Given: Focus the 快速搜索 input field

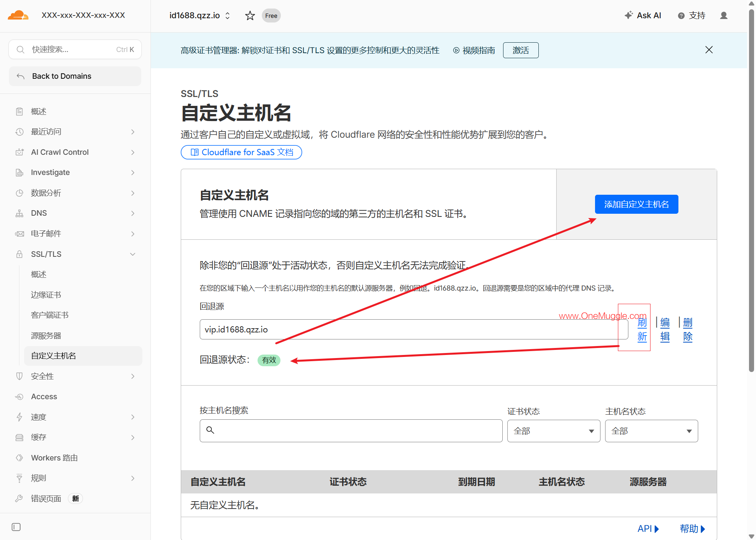Looking at the screenshot, I should tap(75, 49).
